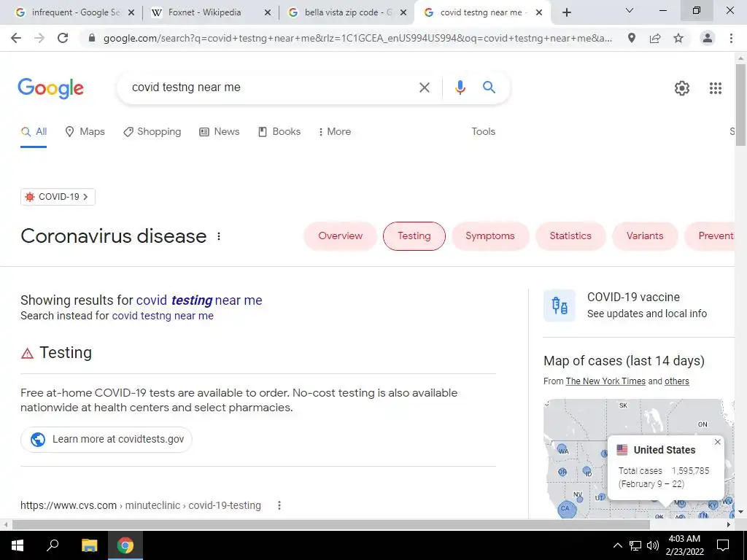Submit search with magnifier icon
747x560 pixels.
tap(489, 87)
